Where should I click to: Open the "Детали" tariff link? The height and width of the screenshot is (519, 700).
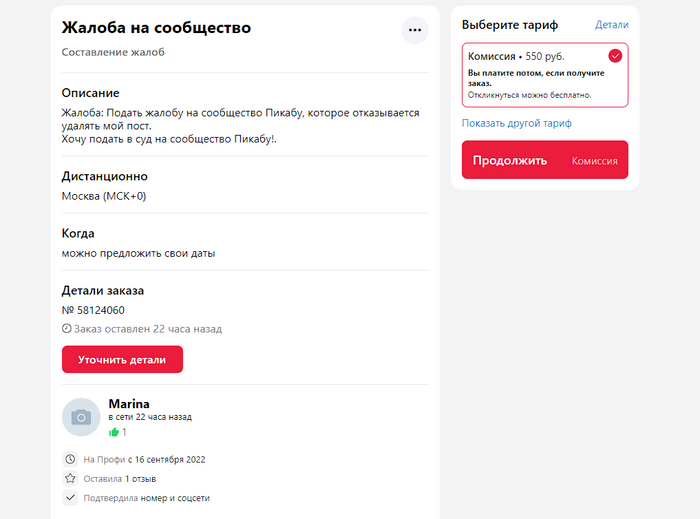[612, 24]
